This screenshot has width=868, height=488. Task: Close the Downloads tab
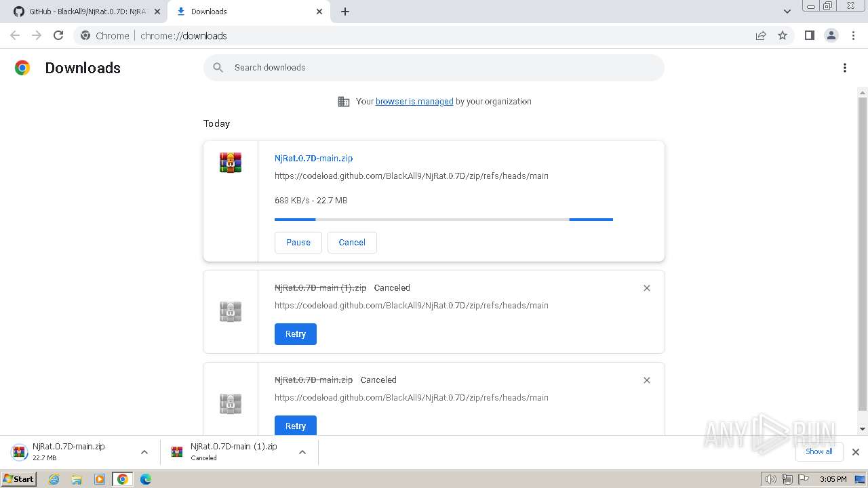[x=319, y=12]
